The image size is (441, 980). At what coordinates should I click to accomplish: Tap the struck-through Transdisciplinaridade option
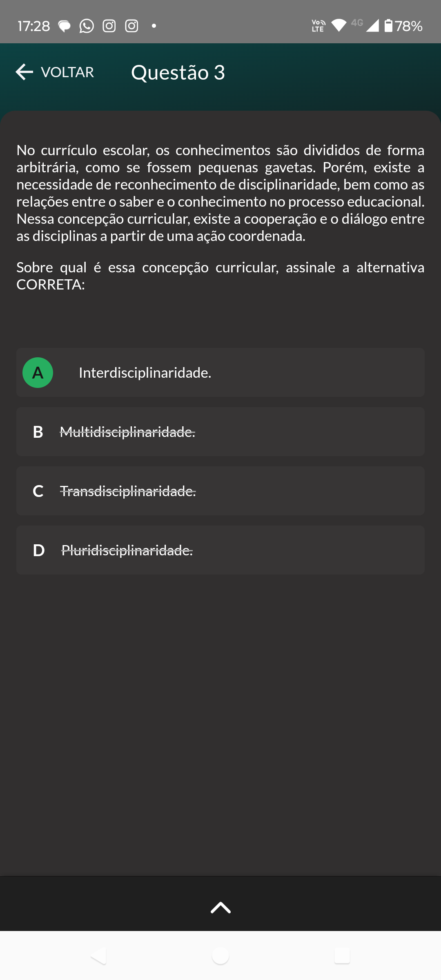click(x=128, y=491)
